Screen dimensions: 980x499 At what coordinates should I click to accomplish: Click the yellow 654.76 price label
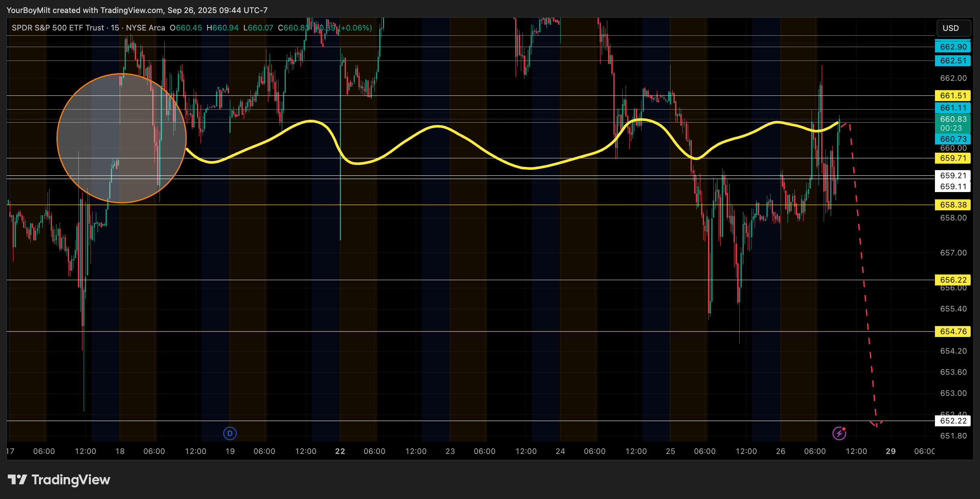pos(953,331)
